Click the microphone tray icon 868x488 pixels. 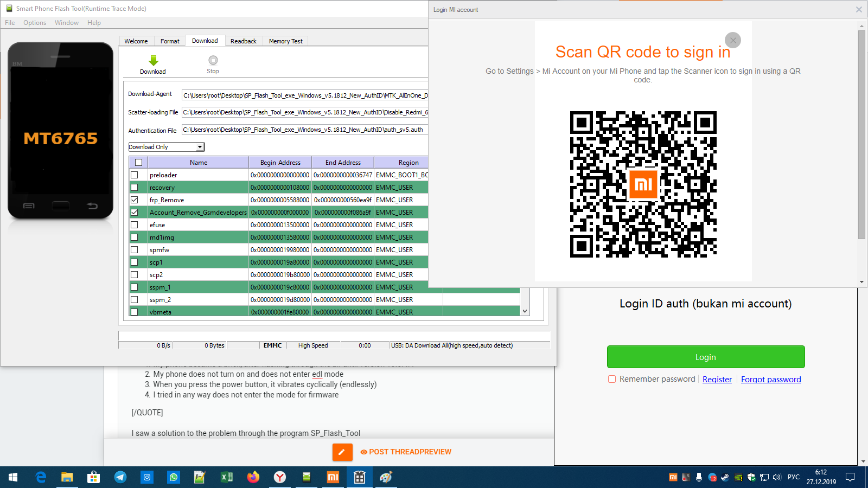699,477
